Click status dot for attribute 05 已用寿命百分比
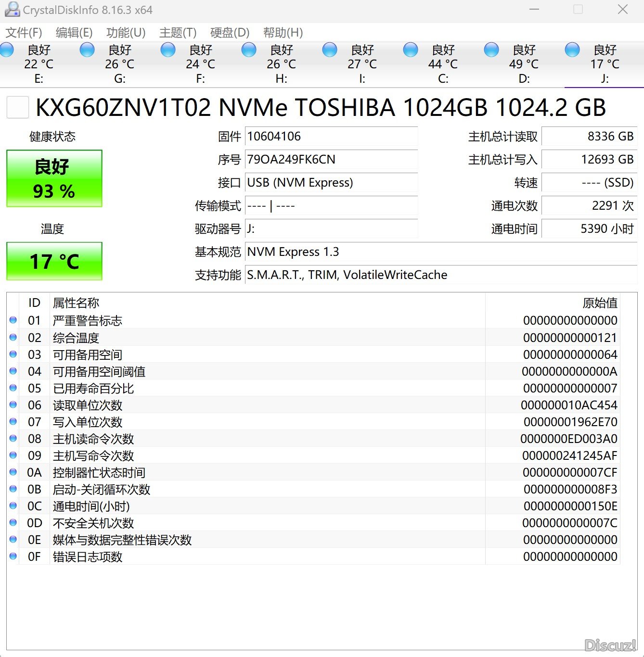 (13, 388)
